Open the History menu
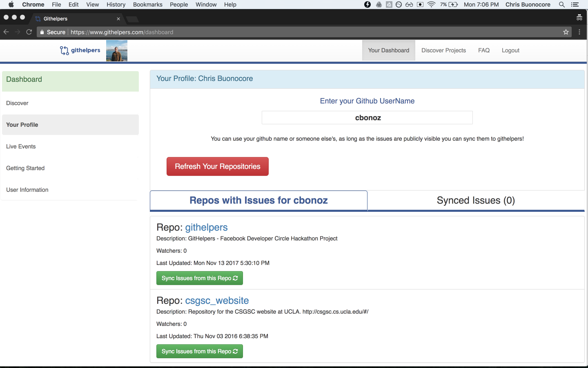The height and width of the screenshot is (368, 588). coord(116,4)
